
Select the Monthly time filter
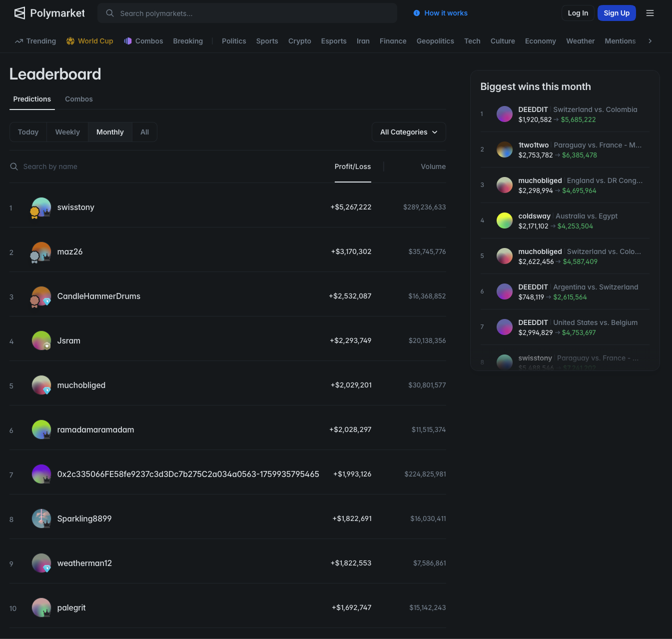click(x=110, y=132)
